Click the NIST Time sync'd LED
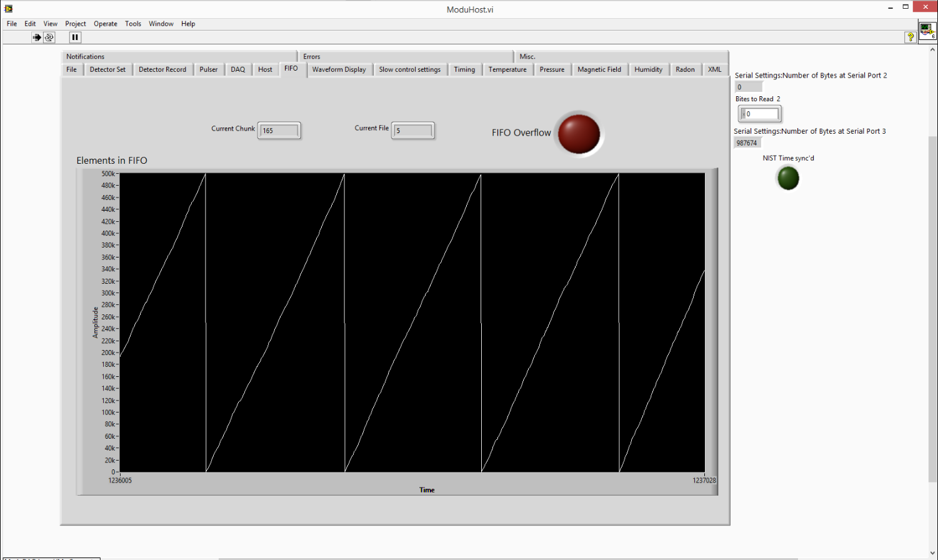This screenshot has width=938, height=560. tap(787, 178)
